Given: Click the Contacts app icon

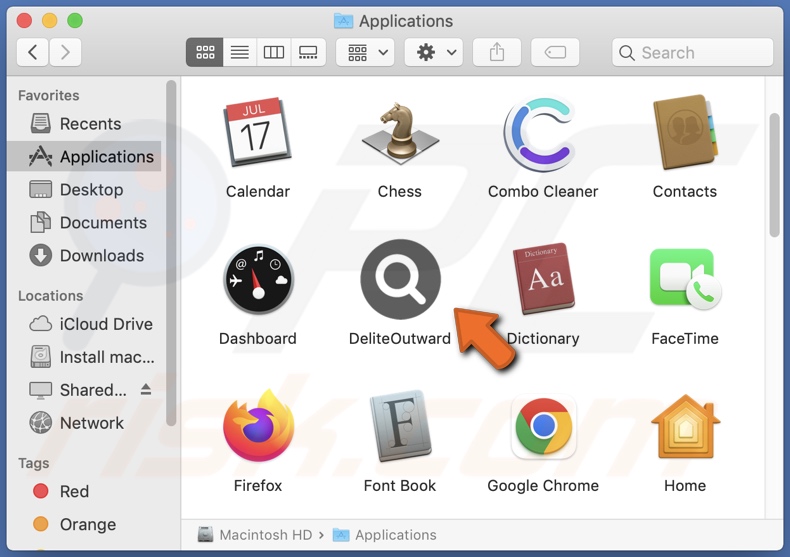Looking at the screenshot, I should (x=685, y=132).
